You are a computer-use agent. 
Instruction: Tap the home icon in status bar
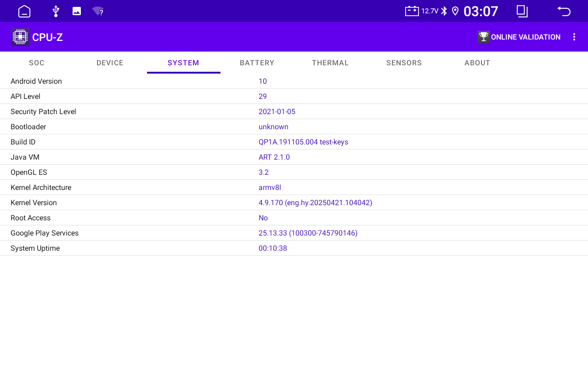[x=24, y=11]
